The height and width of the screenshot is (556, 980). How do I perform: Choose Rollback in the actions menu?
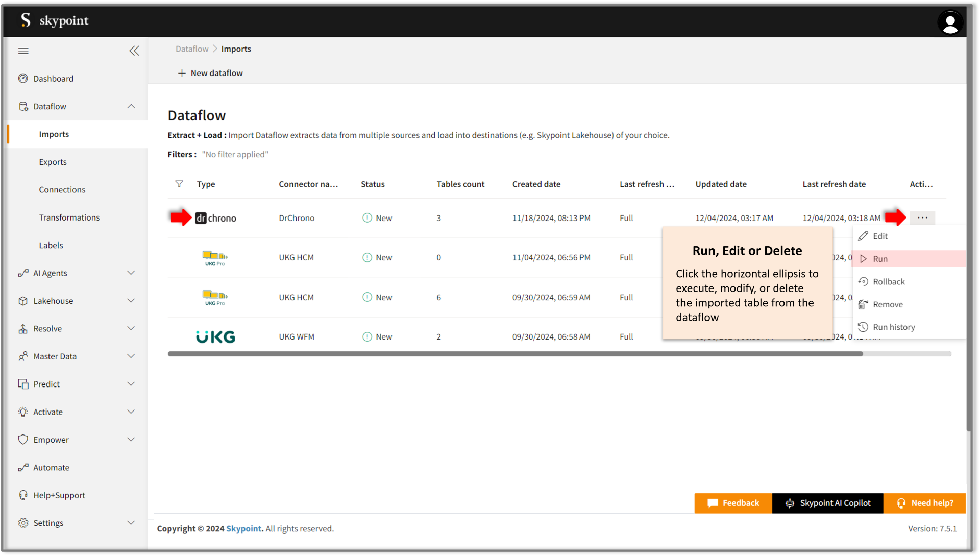tap(888, 282)
